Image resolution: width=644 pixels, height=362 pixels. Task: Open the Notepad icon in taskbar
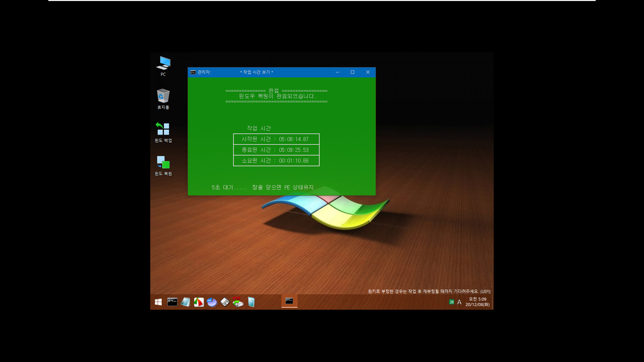[185, 302]
